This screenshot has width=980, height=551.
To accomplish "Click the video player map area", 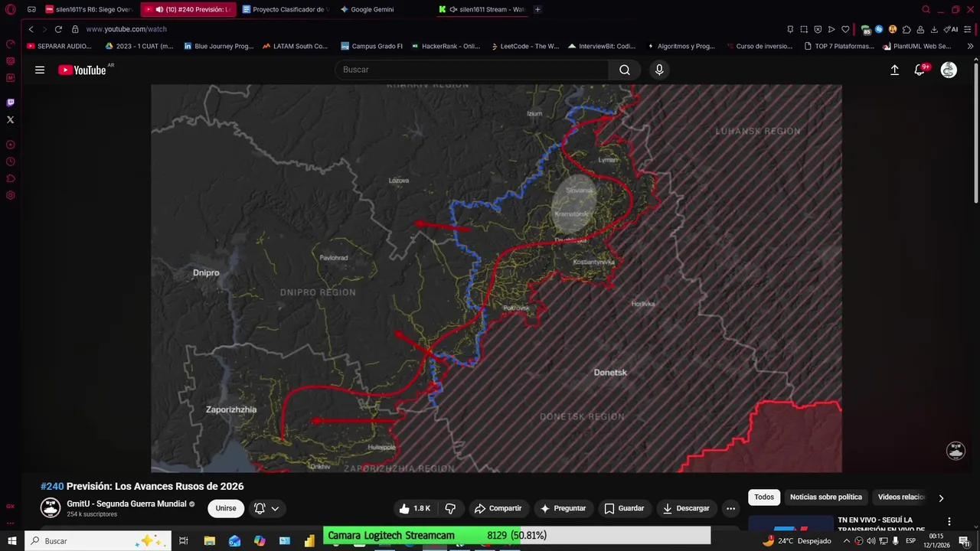I will (496, 279).
